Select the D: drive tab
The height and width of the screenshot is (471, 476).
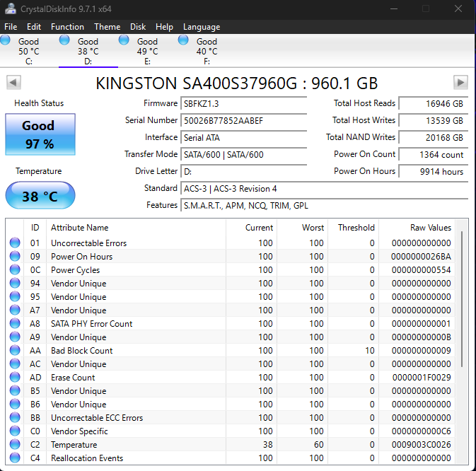click(x=88, y=51)
